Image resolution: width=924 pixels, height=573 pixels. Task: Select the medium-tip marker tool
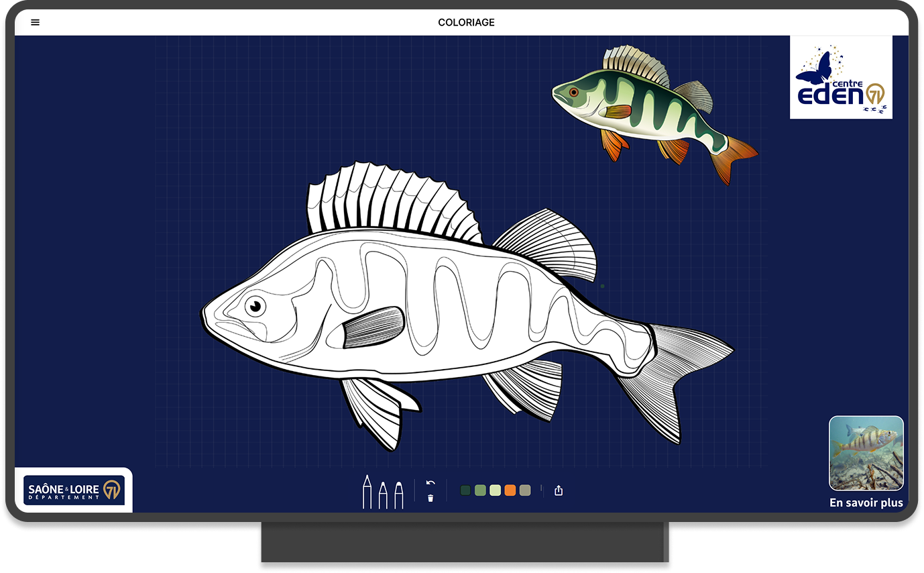[383, 494]
